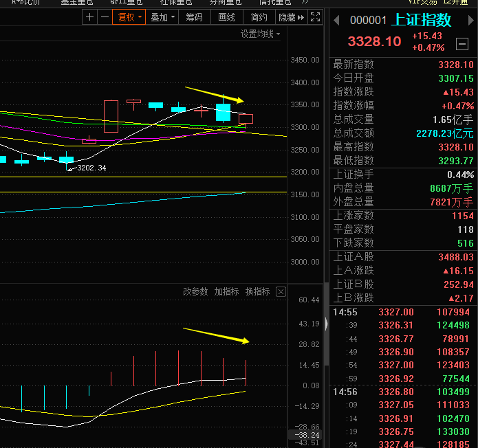Viewport: 478px width, 448px height.
Task: Zoom in the K-line chart with plus button
Action: click(89, 17)
